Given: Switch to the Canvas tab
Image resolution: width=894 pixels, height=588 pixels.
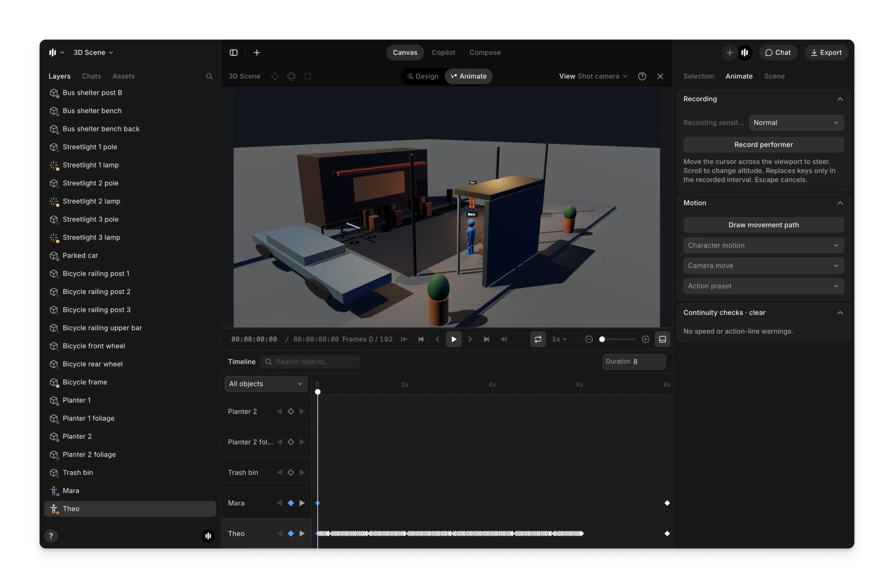Looking at the screenshot, I should tap(405, 53).
